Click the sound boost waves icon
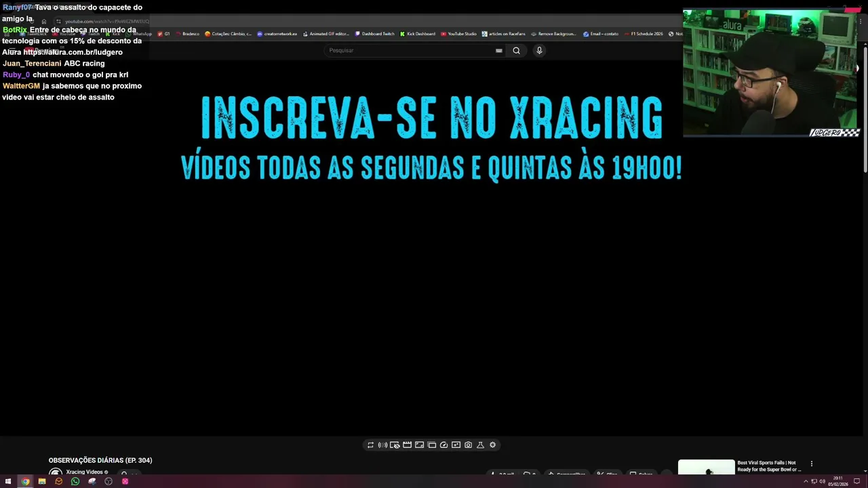Image resolution: width=868 pixels, height=488 pixels. click(x=382, y=445)
